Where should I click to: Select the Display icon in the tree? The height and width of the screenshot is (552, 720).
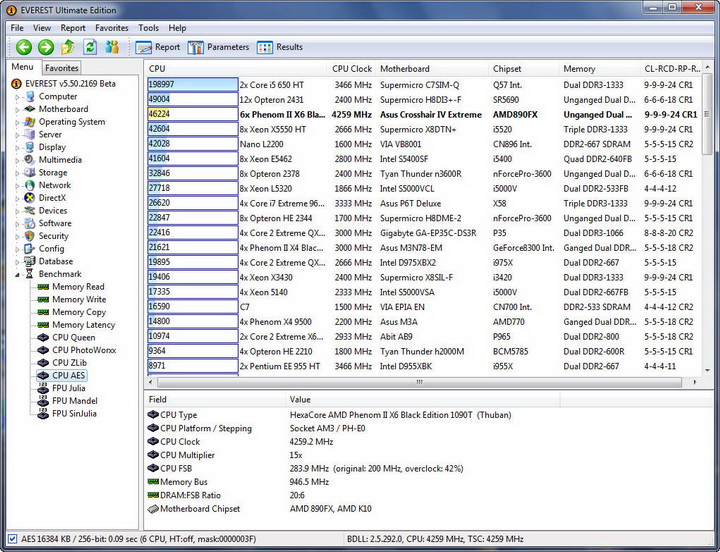tap(30, 147)
